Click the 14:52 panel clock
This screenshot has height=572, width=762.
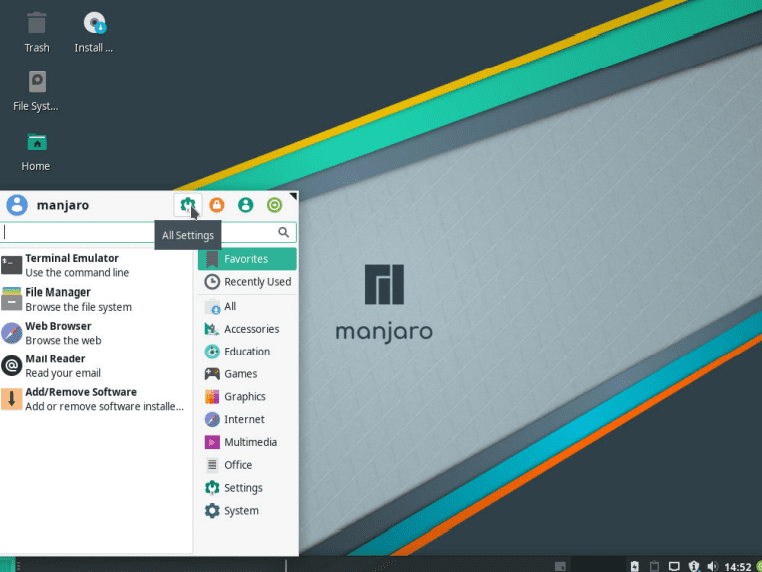(738, 567)
